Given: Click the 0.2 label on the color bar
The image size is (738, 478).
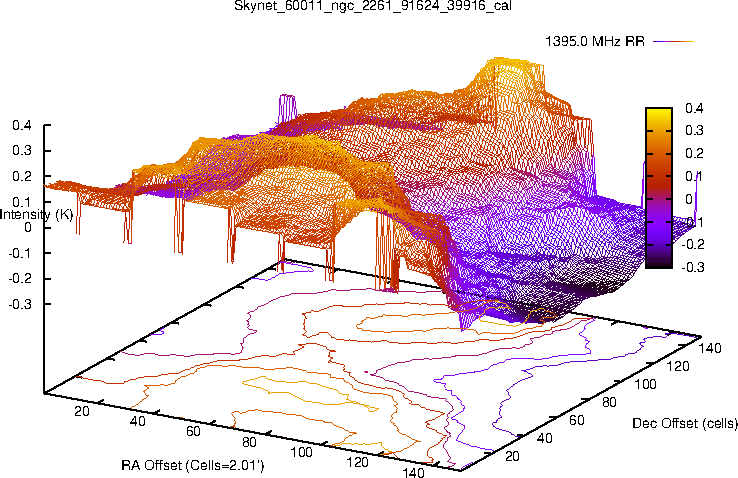Looking at the screenshot, I should click(x=694, y=153).
